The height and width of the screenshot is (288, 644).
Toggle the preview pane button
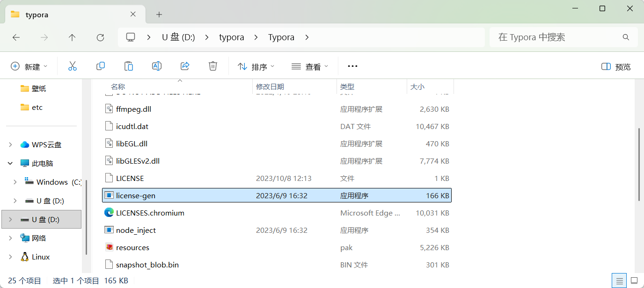(x=616, y=67)
